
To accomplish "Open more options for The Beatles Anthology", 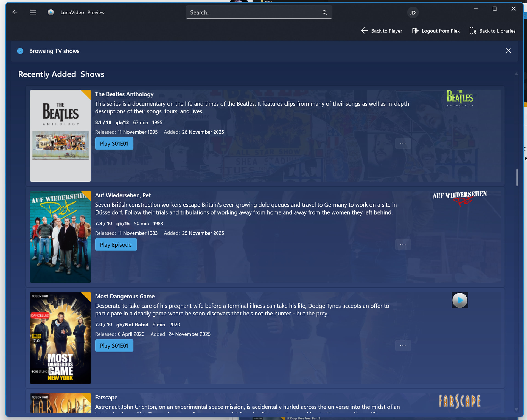I will point(403,143).
